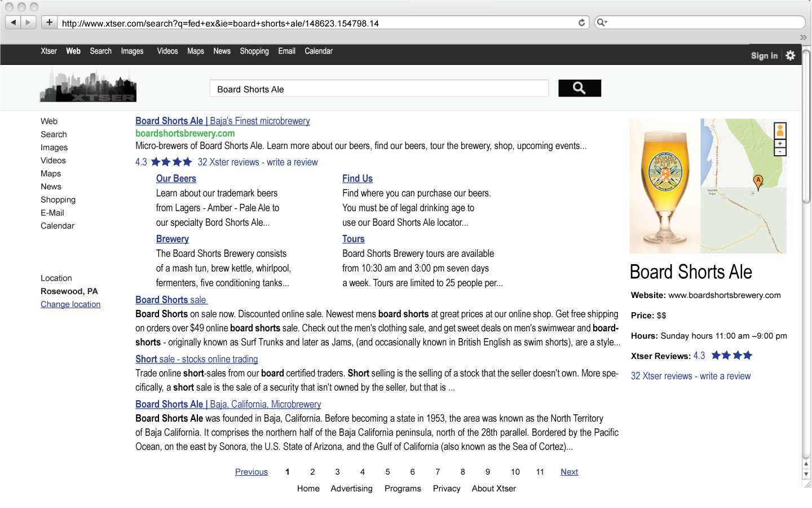Click Advertising footer link
The image size is (812, 508).
[352, 489]
